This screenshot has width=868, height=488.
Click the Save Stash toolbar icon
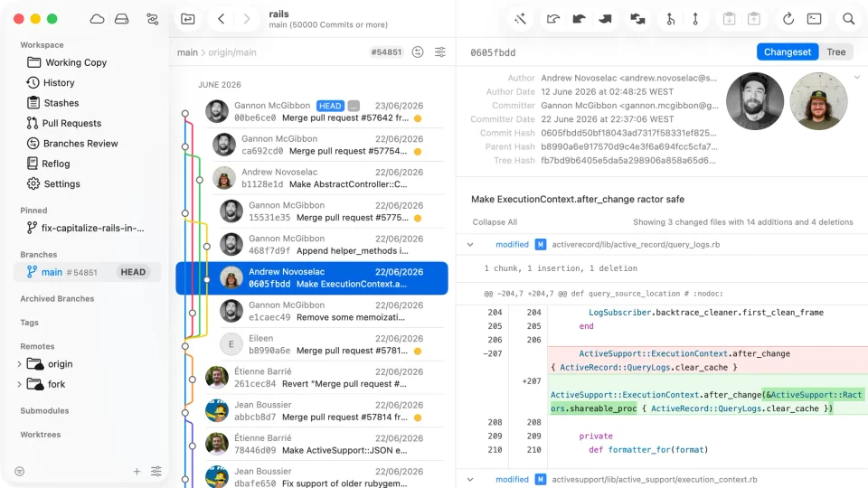(729, 19)
